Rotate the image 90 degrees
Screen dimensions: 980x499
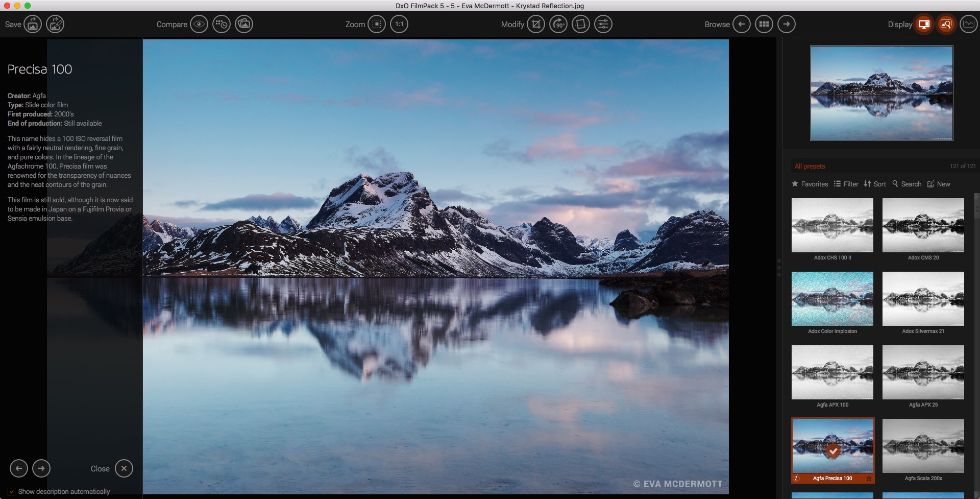pos(558,24)
